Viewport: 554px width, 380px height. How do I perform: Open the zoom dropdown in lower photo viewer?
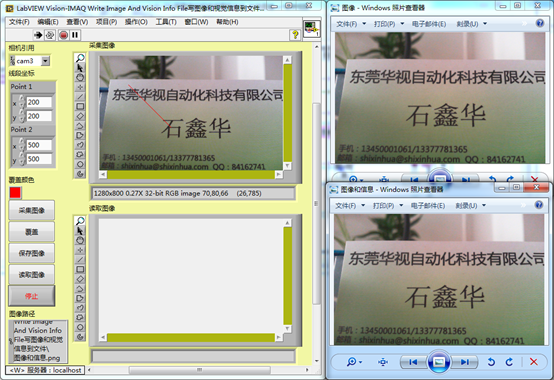pyautogui.click(x=354, y=362)
